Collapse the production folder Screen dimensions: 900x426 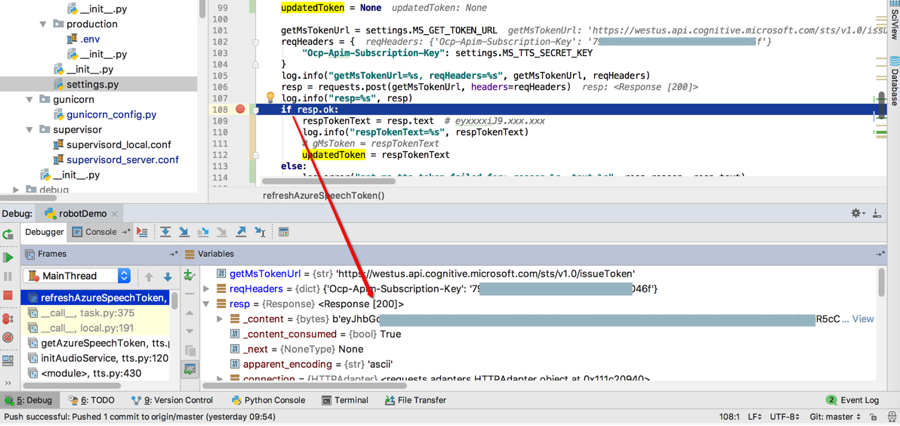(44, 24)
